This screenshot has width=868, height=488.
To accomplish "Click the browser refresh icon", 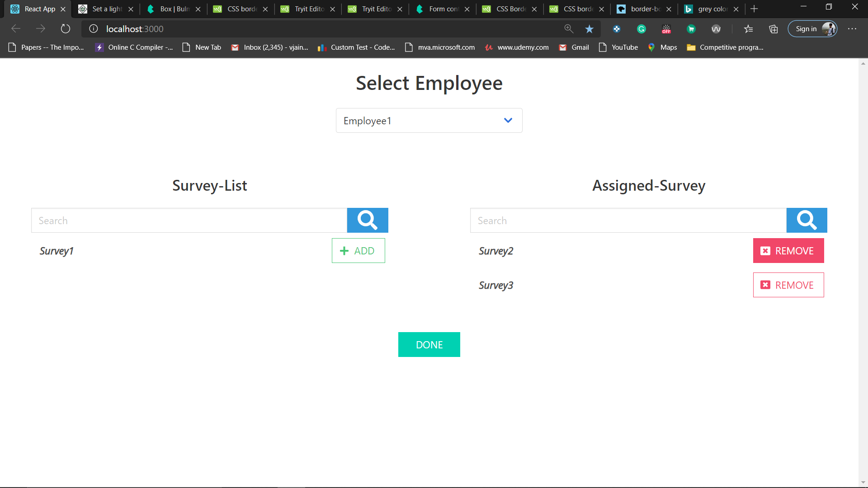I will 66,29.
